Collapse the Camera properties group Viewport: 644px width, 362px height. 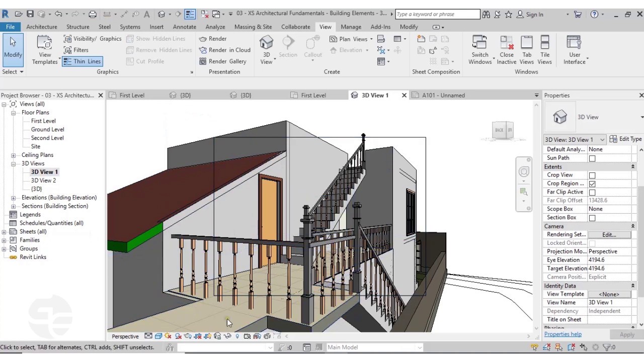[x=633, y=226]
